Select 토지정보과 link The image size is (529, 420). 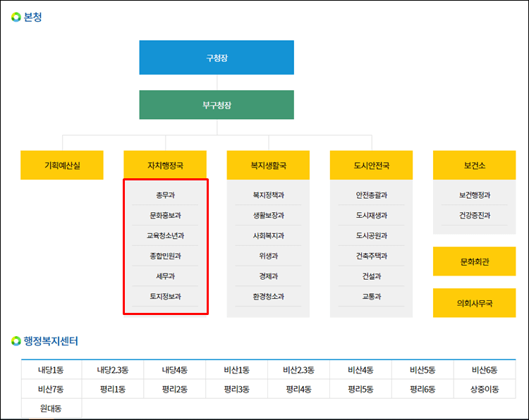165,296
